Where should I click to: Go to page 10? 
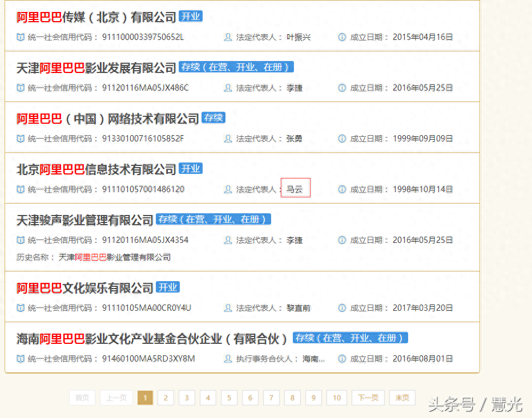click(x=337, y=397)
